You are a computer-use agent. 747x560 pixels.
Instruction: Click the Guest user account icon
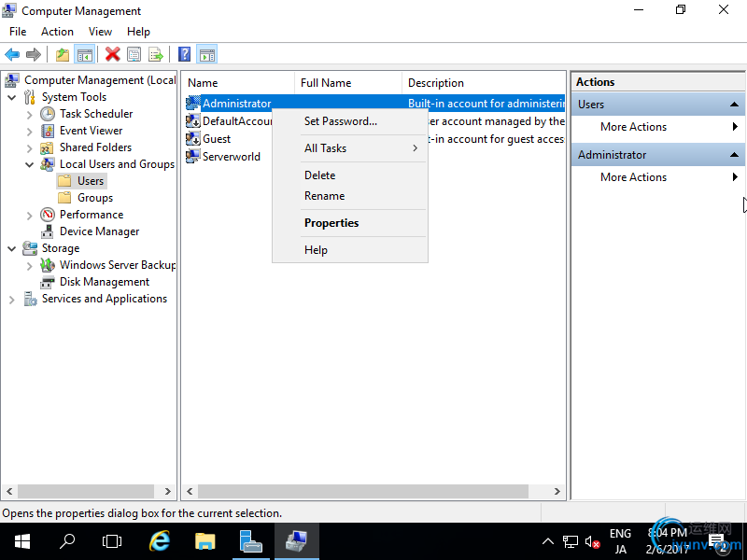193,138
